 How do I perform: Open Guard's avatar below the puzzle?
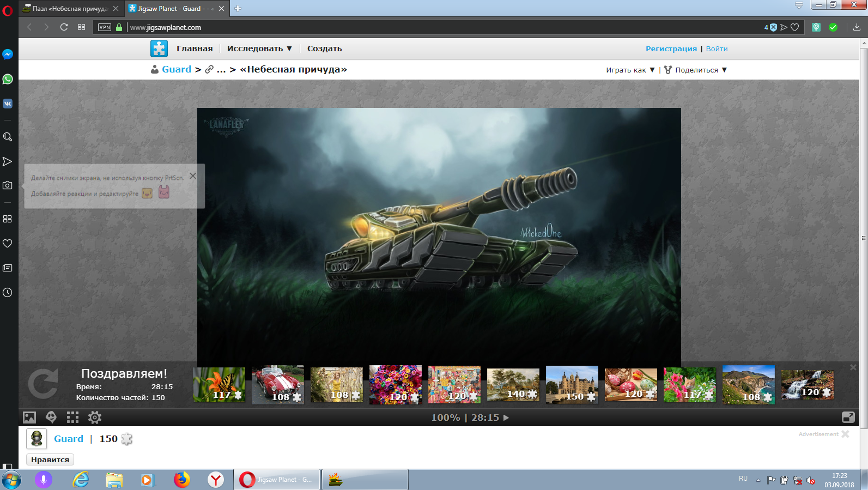point(37,439)
